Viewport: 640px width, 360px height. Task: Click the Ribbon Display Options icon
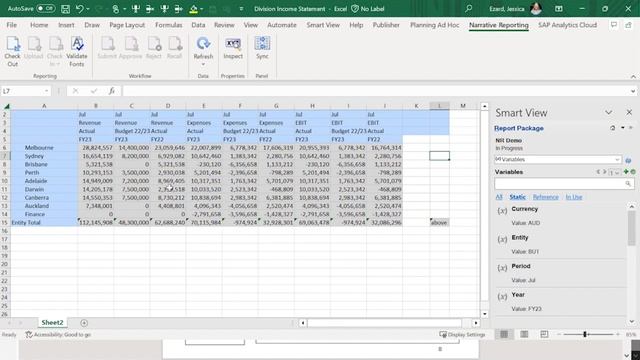[x=559, y=9]
